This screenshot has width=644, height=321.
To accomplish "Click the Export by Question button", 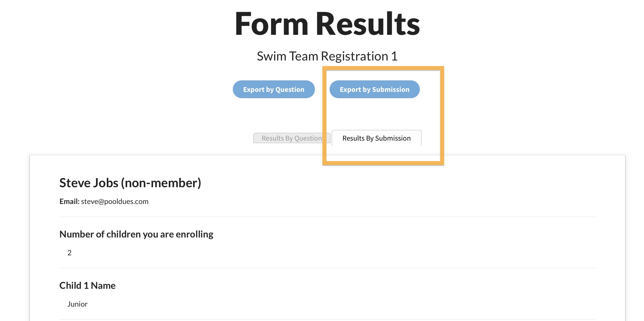I will point(274,89).
